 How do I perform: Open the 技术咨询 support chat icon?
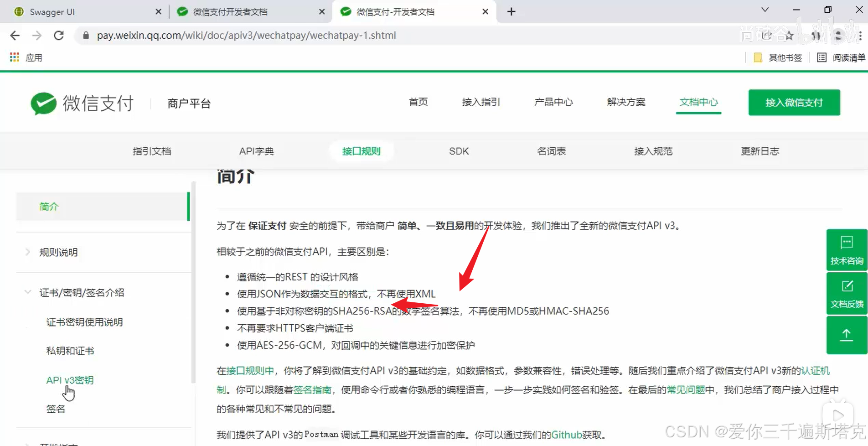846,249
